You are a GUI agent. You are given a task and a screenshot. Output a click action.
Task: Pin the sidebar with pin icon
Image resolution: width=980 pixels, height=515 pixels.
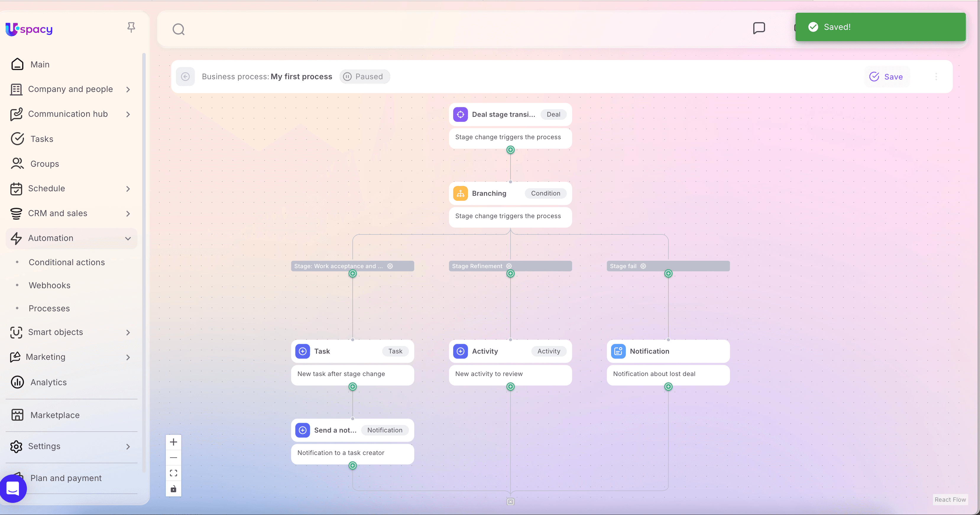[x=131, y=27]
